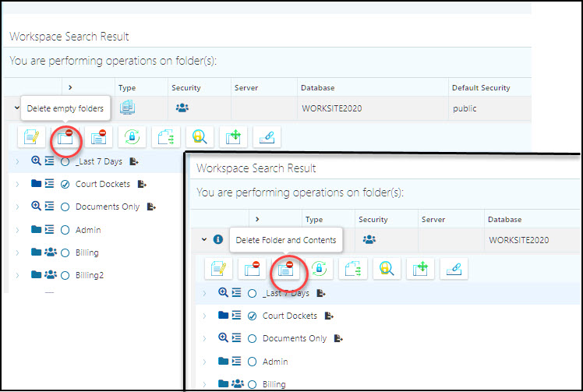Screen dimensions: 583x392
Task: Select the Billing radio in back window
Action: coord(65,253)
